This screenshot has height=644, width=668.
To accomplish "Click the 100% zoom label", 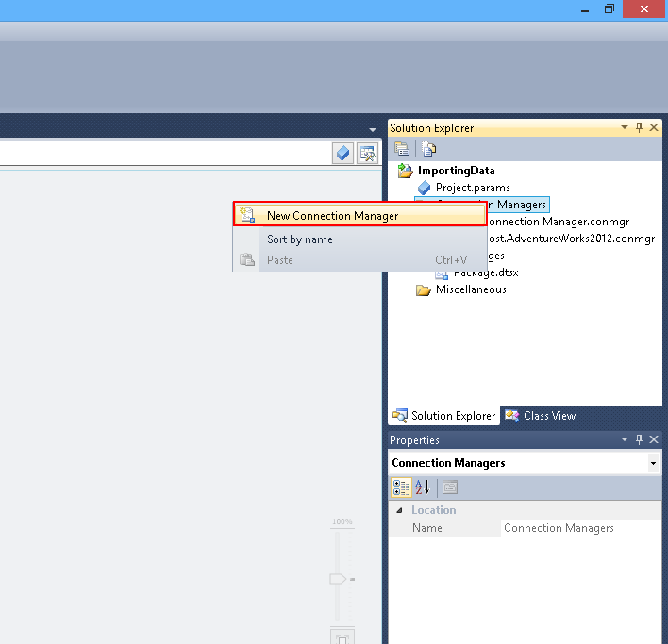I will pos(342,521).
